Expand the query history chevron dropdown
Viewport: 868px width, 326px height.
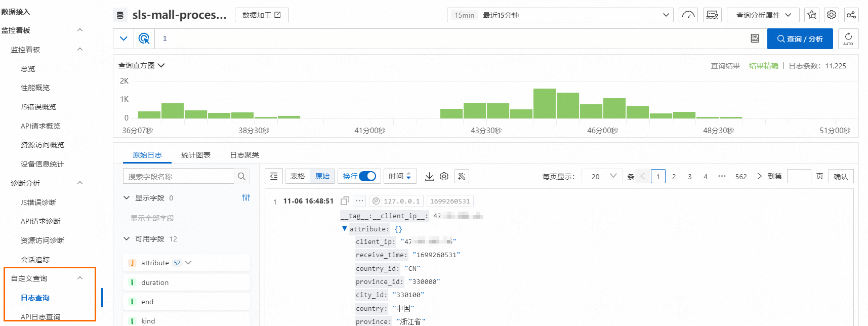click(x=123, y=38)
